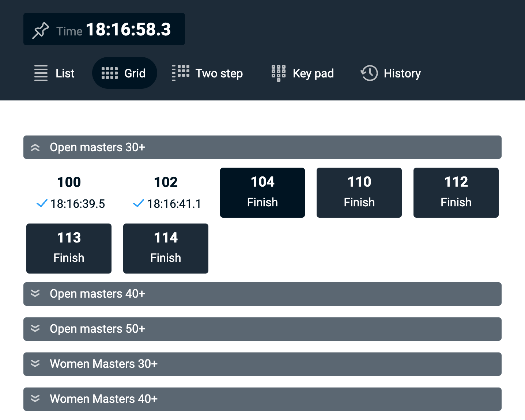
Task: Expand the Open masters 50+ group
Action: 35,329
